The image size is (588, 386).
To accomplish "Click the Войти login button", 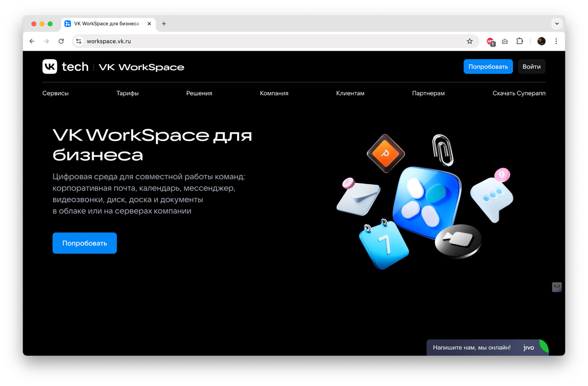I will (x=532, y=67).
